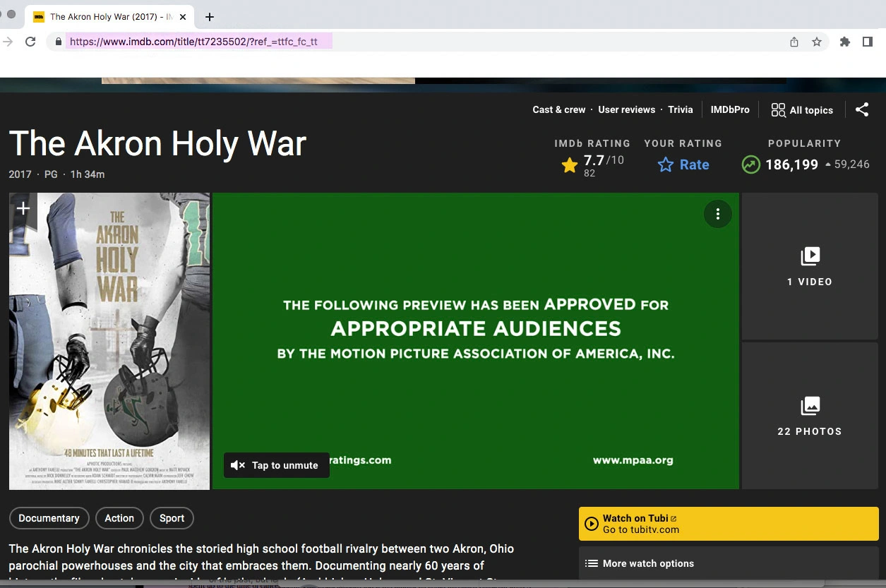886x588 pixels.
Task: Click the 186,199 popularity number
Action: pyautogui.click(x=792, y=164)
